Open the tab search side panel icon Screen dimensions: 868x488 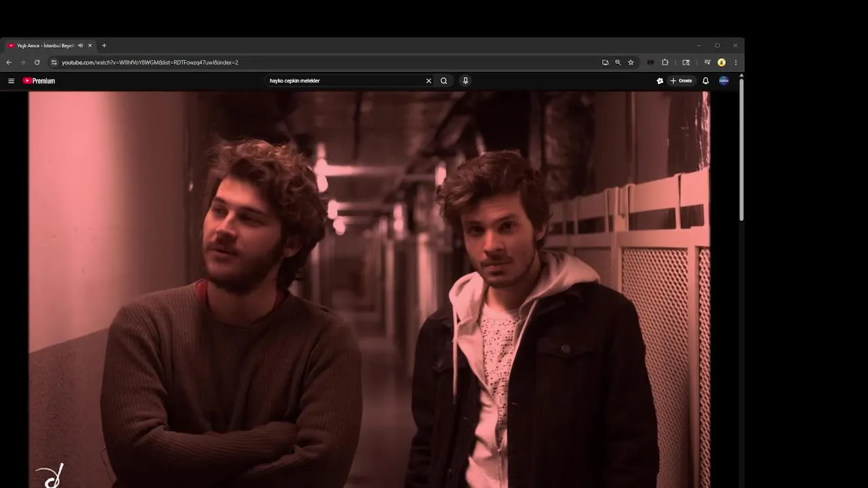pyautogui.click(x=686, y=62)
